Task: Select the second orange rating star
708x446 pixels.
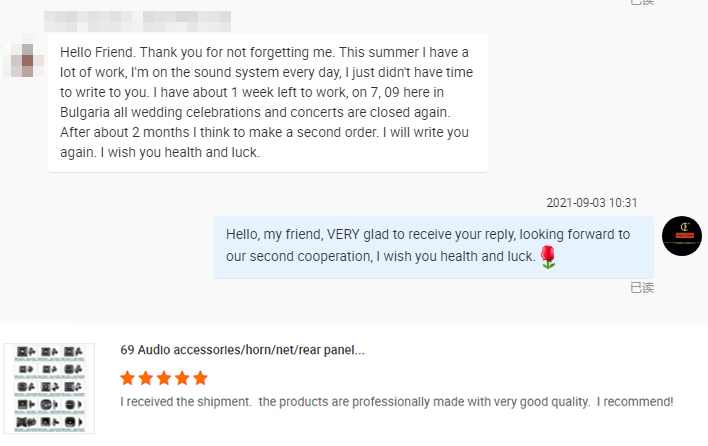Action: click(x=146, y=378)
